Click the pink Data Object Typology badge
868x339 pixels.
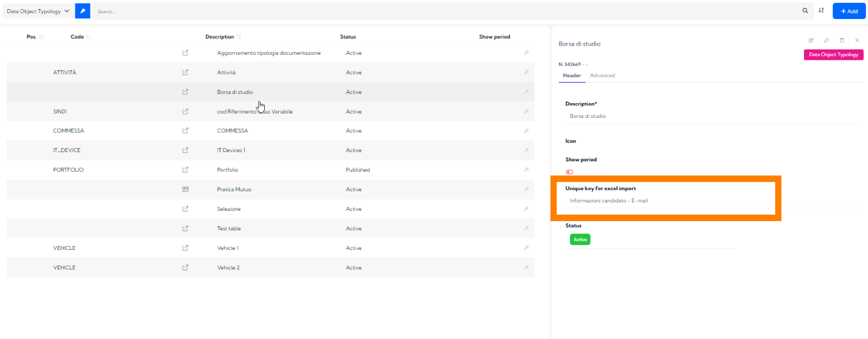click(834, 54)
